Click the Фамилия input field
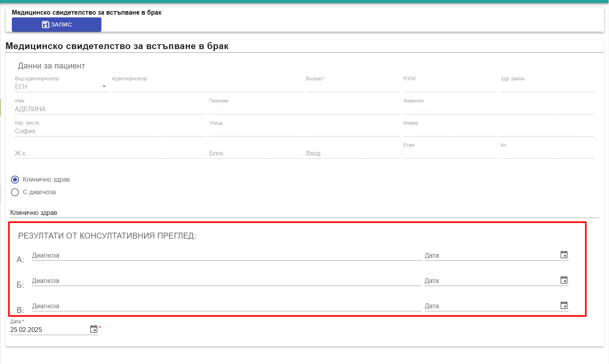The image size is (609, 364). point(499,109)
